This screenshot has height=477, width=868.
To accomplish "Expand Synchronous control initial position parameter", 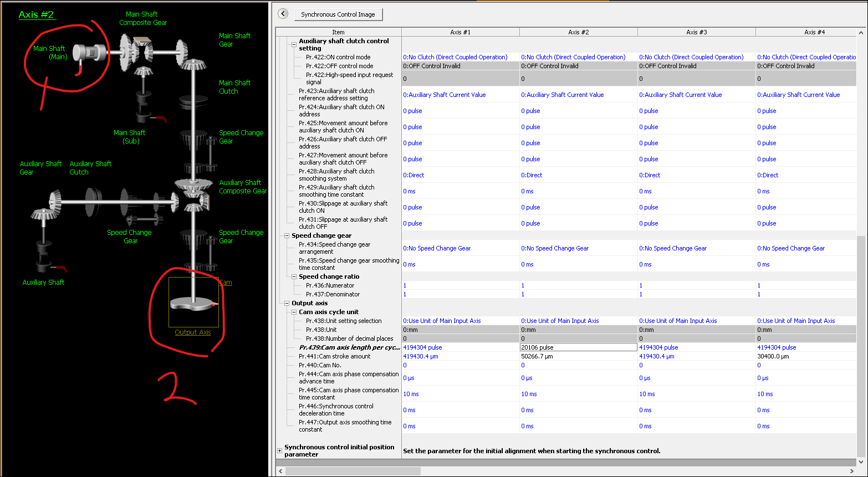I will (280, 451).
